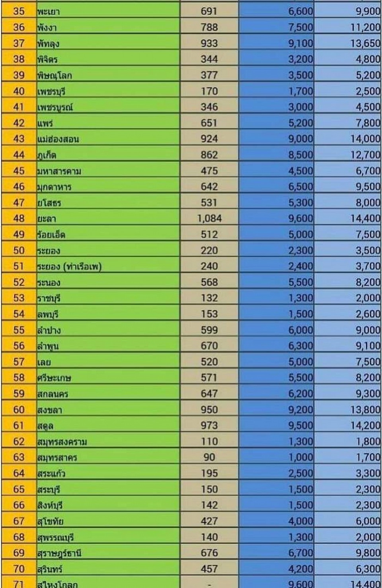The image size is (382, 588).
Task: Click the 14,000 value in row 43
Action: point(347,139)
